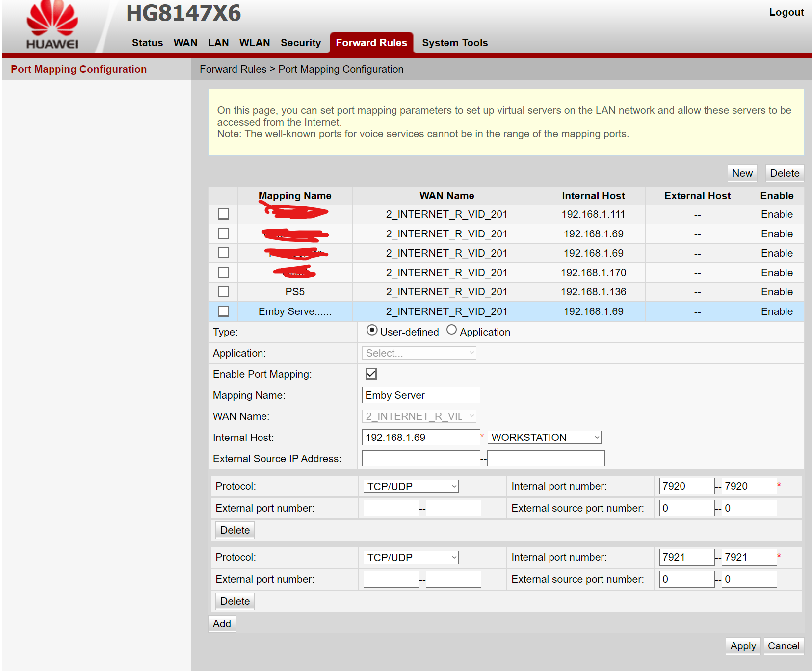This screenshot has width=812, height=671.
Task: Open the Security tab
Action: coord(301,43)
